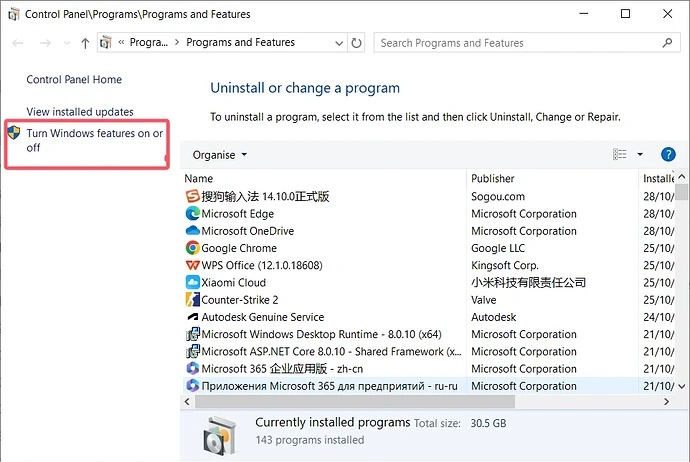Click the Sogou input method program icon

(x=193, y=197)
